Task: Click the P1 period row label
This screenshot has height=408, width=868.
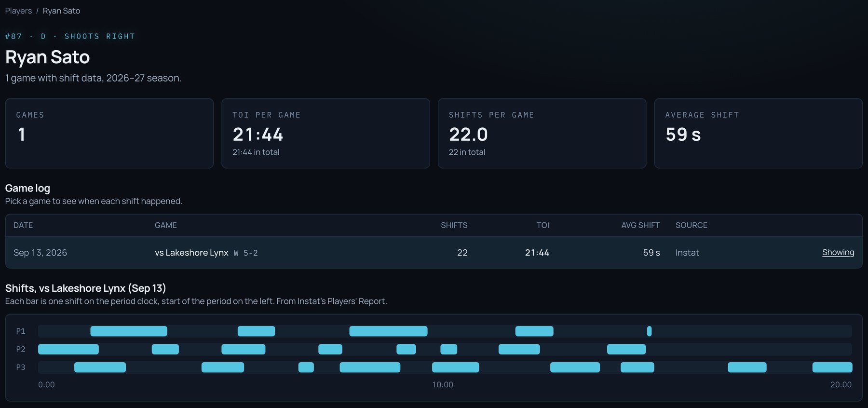Action: click(x=21, y=331)
